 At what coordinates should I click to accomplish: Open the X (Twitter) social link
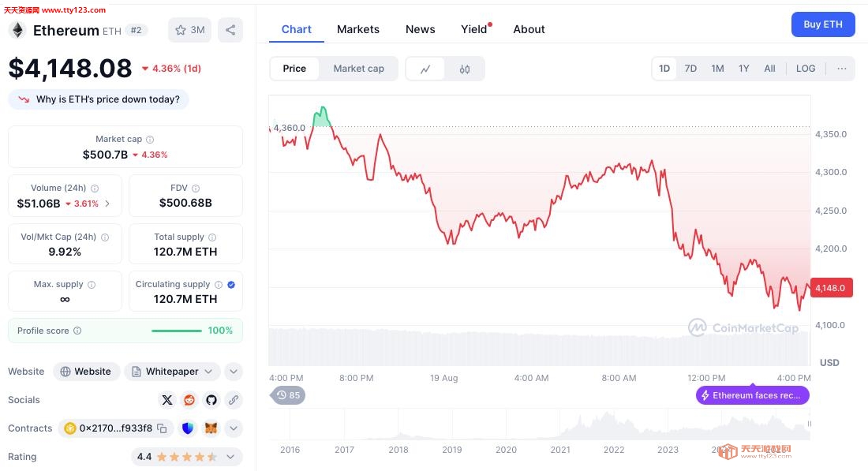pos(167,400)
